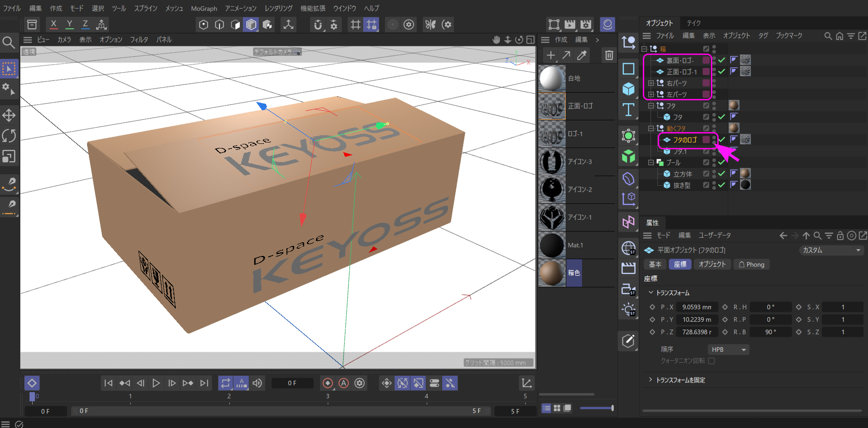Click the P.X position input field
The height and width of the screenshot is (428, 868).
697,307
